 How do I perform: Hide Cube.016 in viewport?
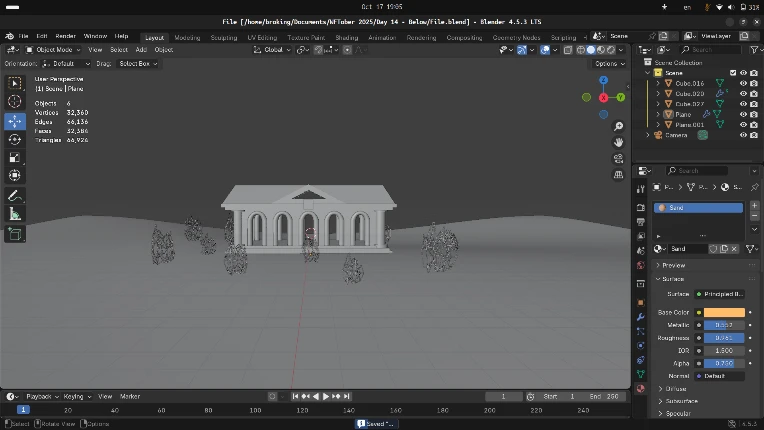tap(743, 83)
